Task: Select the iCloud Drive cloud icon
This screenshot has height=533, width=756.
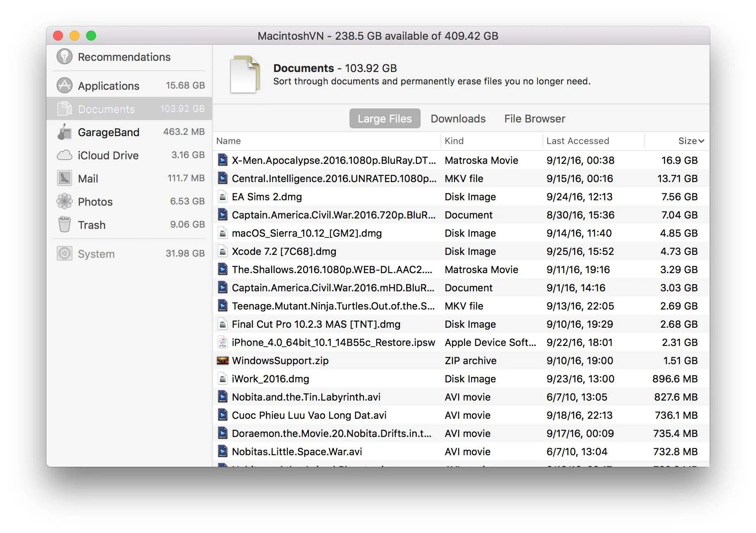Action: click(x=65, y=155)
